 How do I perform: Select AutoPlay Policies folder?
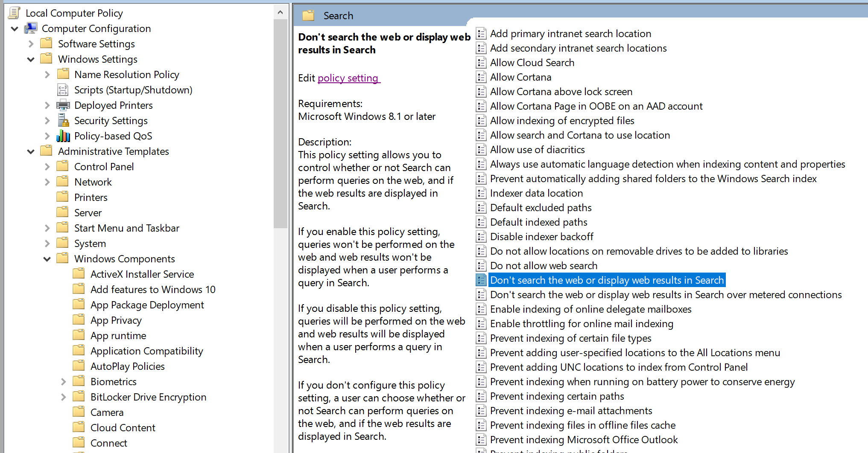[127, 366]
